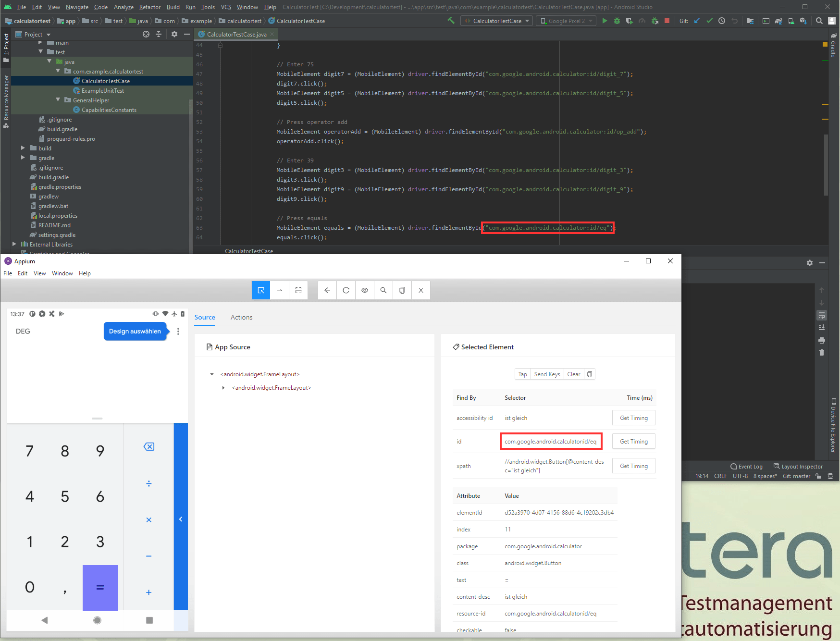Viewport: 840px width, 641px height.
Task: Open Search Everywhere in Android Studio
Action: [x=819, y=21]
